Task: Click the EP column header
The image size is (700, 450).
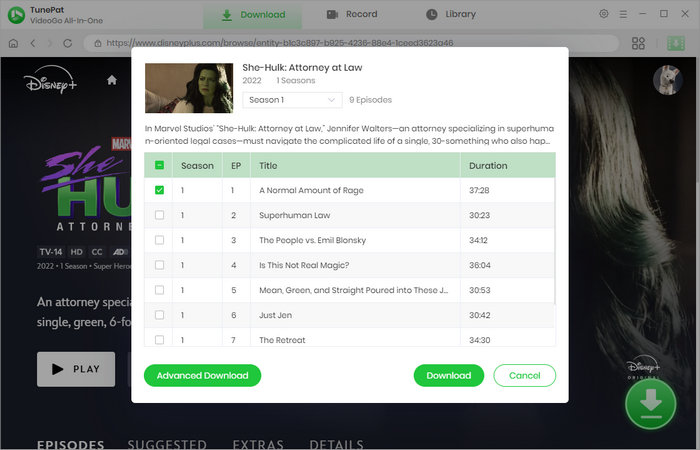Action: point(236,166)
